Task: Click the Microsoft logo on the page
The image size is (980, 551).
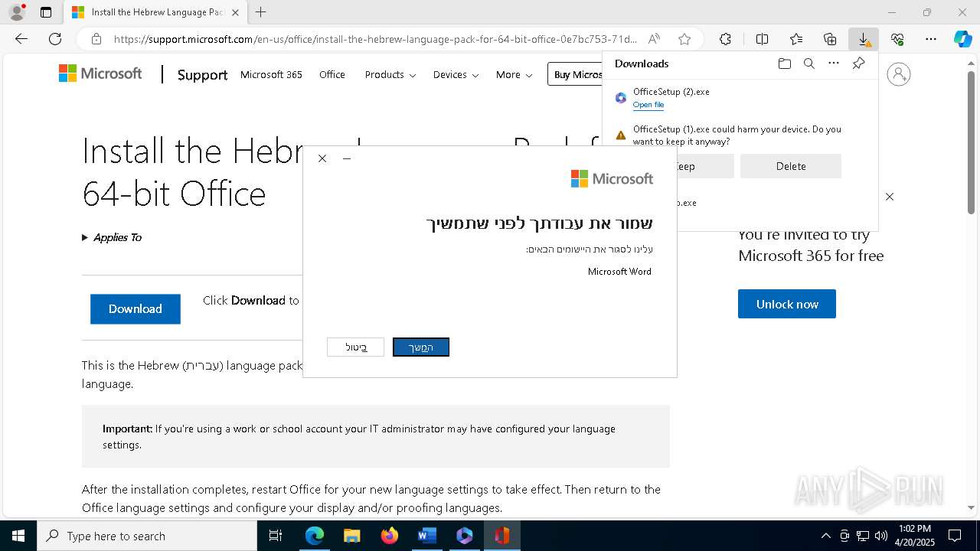Action: click(x=100, y=73)
